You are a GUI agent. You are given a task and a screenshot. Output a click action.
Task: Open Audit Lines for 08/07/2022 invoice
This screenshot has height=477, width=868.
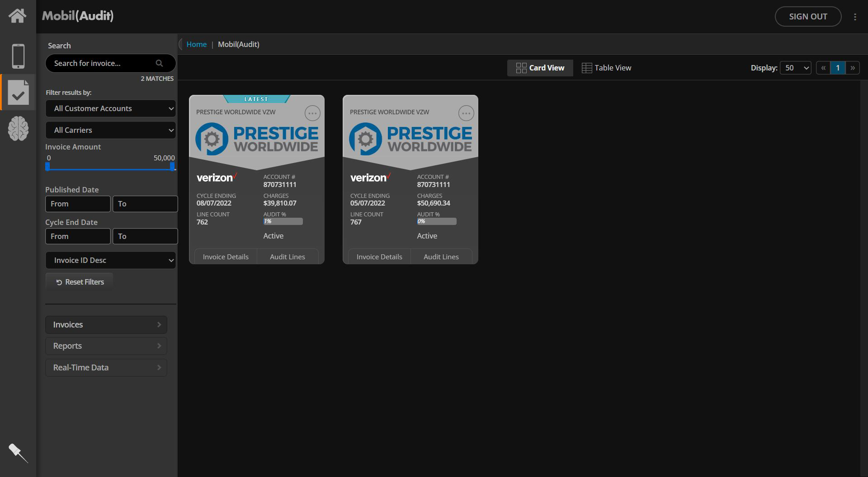click(x=288, y=257)
